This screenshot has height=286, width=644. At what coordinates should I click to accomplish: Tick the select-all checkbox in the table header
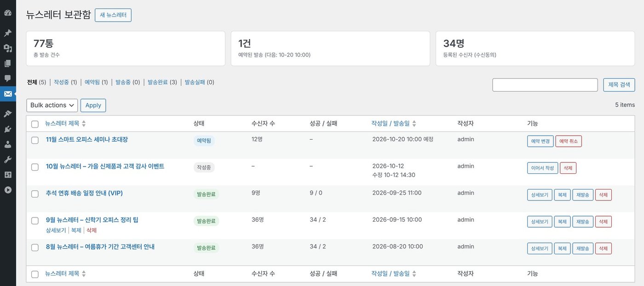pyautogui.click(x=35, y=124)
